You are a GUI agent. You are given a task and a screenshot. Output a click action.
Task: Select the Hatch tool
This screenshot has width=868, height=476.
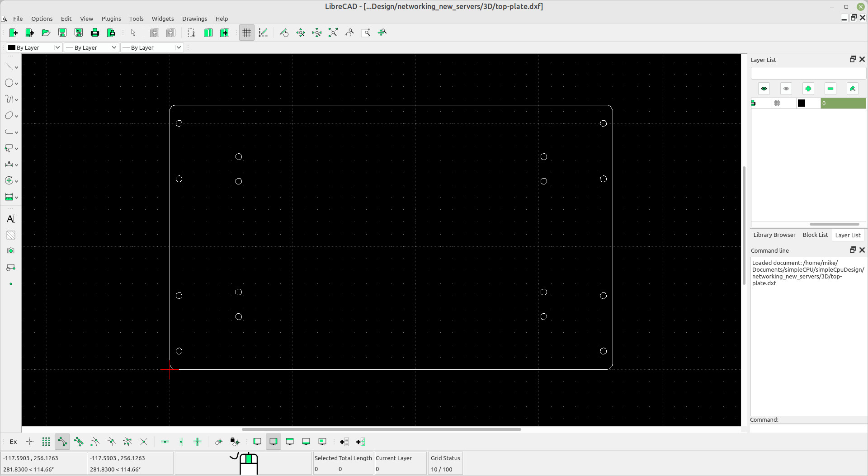[x=11, y=235]
